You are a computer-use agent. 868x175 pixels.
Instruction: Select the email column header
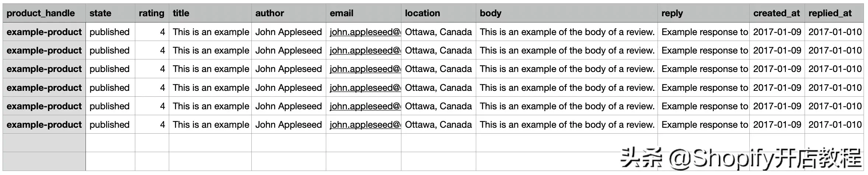[363, 13]
